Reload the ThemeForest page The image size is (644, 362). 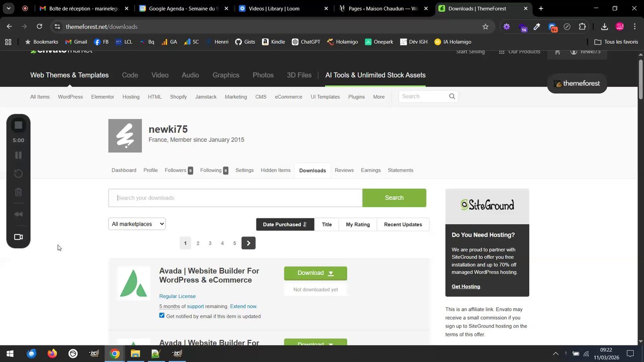39,27
